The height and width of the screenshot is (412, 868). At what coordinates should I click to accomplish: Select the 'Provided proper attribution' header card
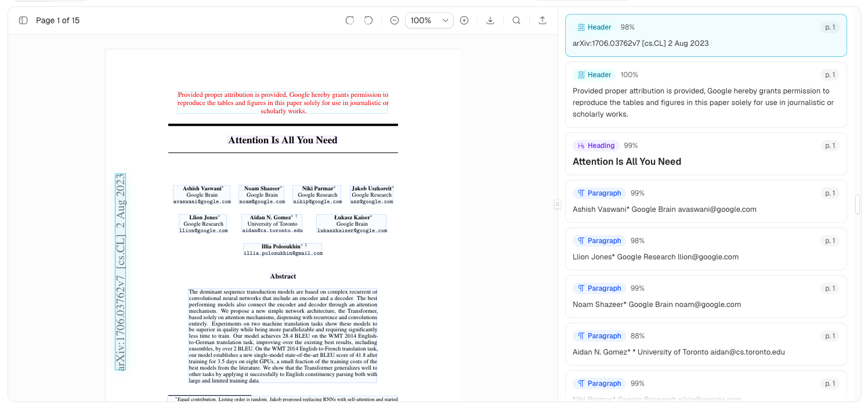pyautogui.click(x=706, y=95)
